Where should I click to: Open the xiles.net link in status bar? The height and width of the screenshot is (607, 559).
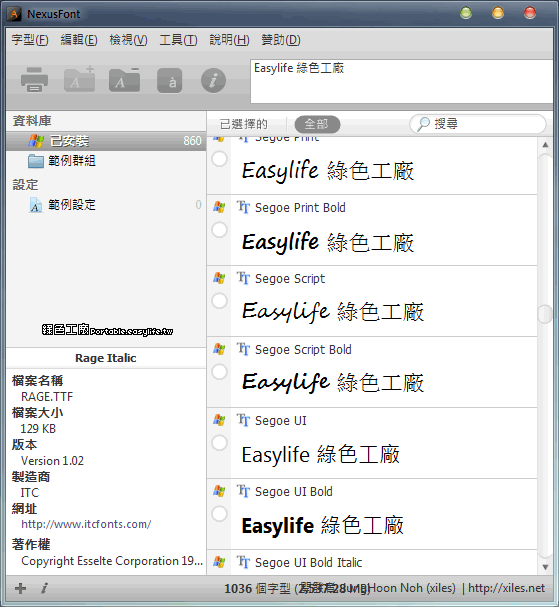coord(506,588)
